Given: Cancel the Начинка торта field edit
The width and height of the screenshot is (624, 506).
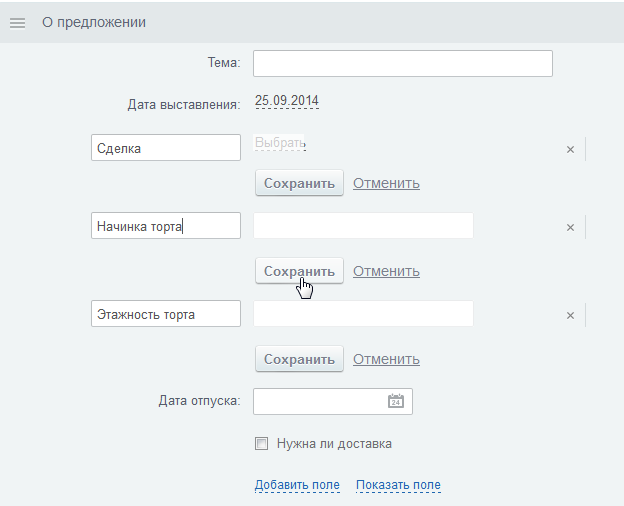Looking at the screenshot, I should pos(386,271).
